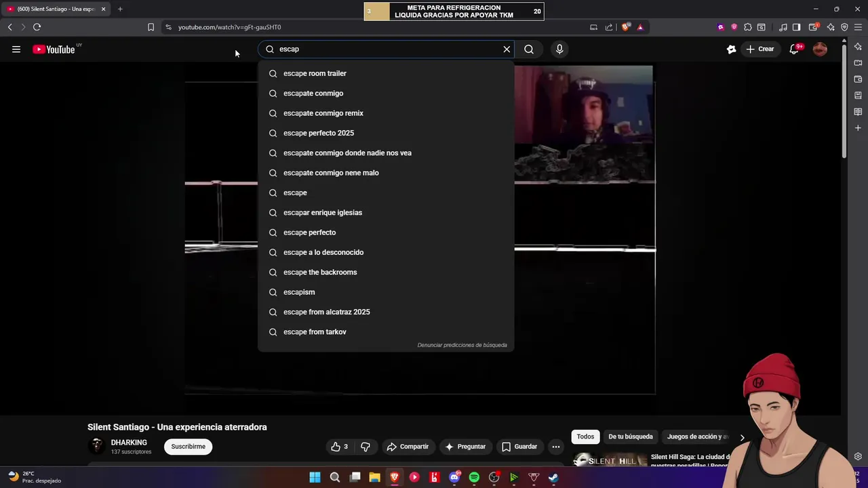Select the single-word escape suggestion
868x488 pixels.
386,192
